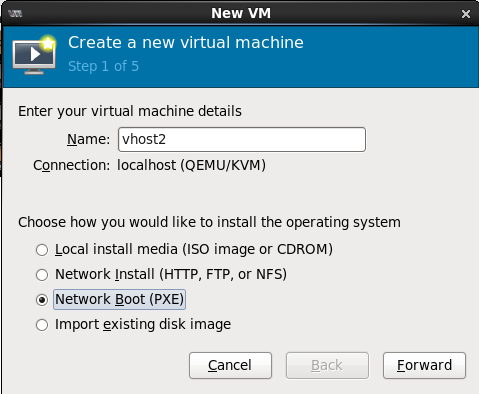
Task: Select the Network Boot (PXE) radio option
Action: pos(42,300)
